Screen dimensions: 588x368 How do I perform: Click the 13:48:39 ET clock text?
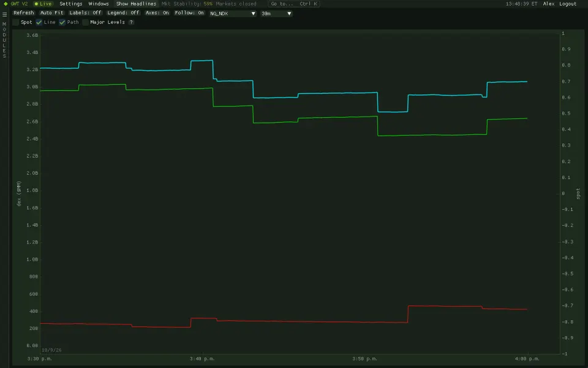point(521,4)
